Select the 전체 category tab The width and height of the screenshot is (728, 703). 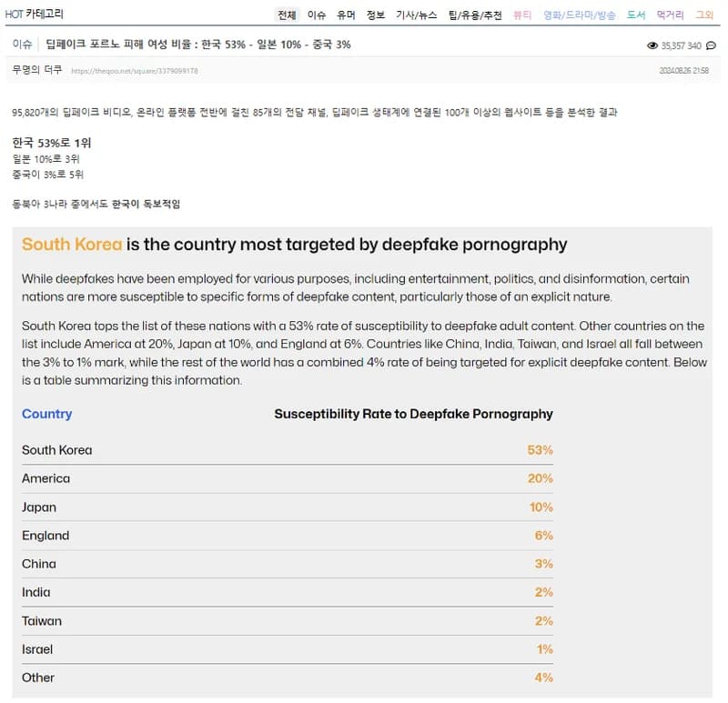[287, 15]
